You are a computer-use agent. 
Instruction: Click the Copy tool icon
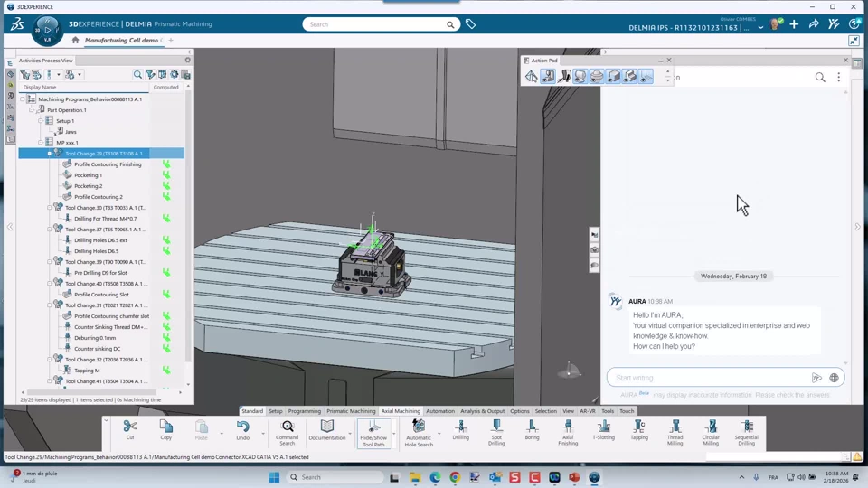pos(166,426)
